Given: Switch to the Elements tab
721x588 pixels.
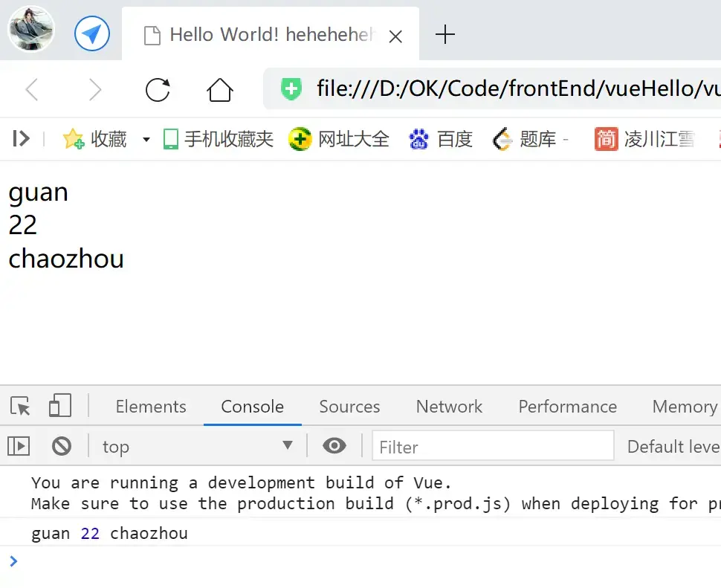Looking at the screenshot, I should click(x=151, y=407).
